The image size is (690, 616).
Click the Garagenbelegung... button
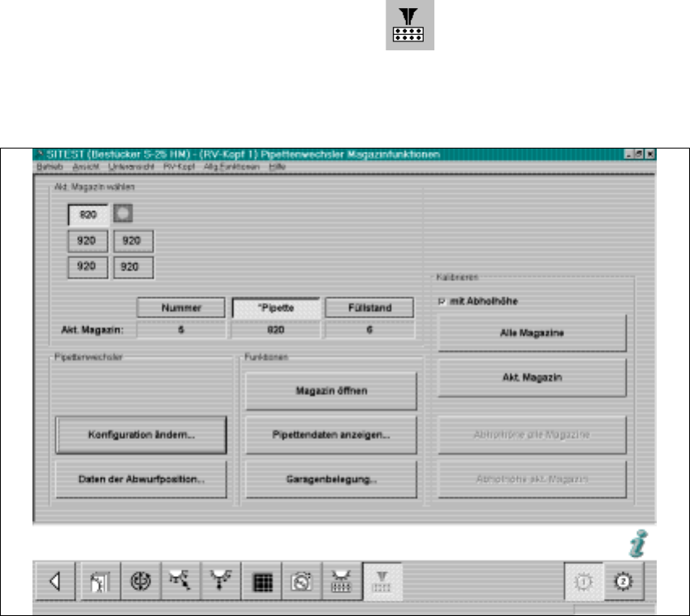(331, 479)
